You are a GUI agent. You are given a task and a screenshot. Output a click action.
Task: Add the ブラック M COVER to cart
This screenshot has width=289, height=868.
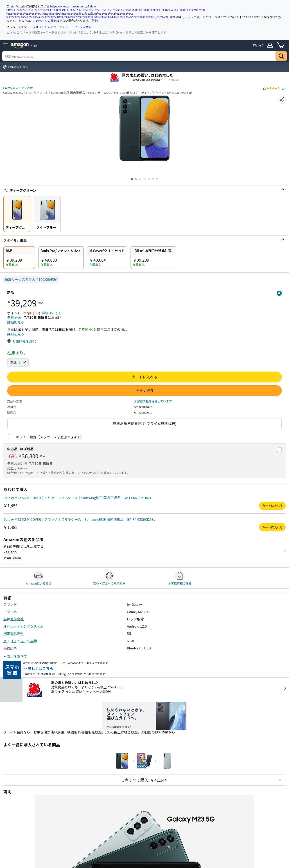click(x=272, y=527)
